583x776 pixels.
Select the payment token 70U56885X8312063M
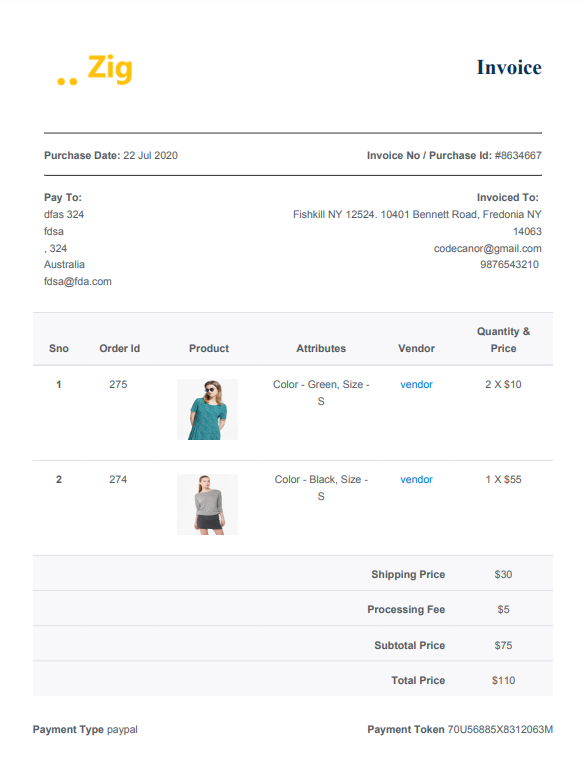point(500,729)
